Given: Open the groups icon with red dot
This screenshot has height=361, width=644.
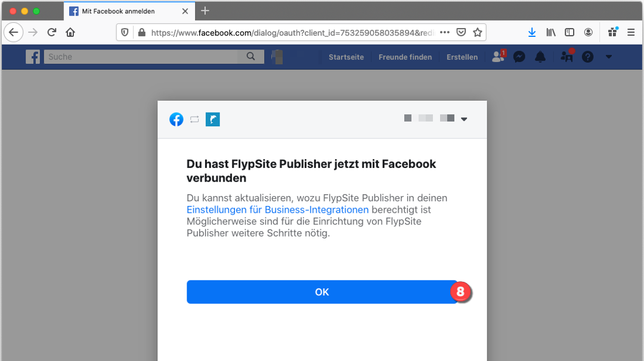Looking at the screenshot, I should click(567, 56).
